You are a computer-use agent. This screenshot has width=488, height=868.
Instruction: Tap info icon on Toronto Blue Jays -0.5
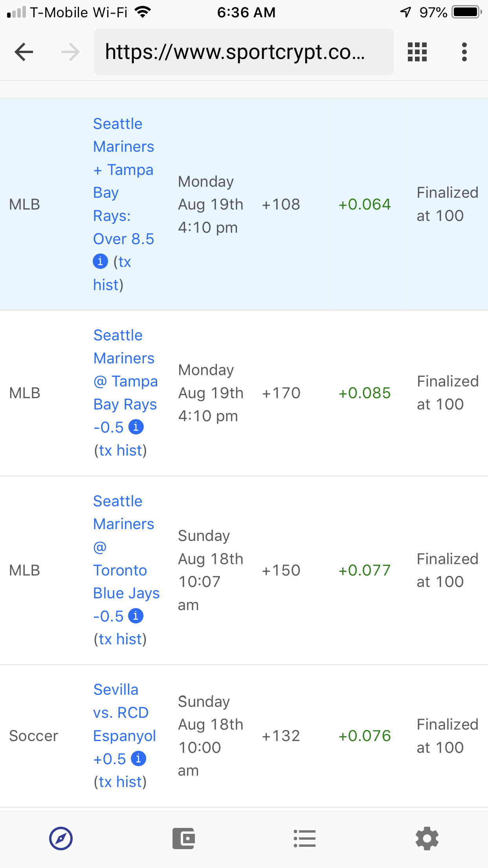click(136, 616)
